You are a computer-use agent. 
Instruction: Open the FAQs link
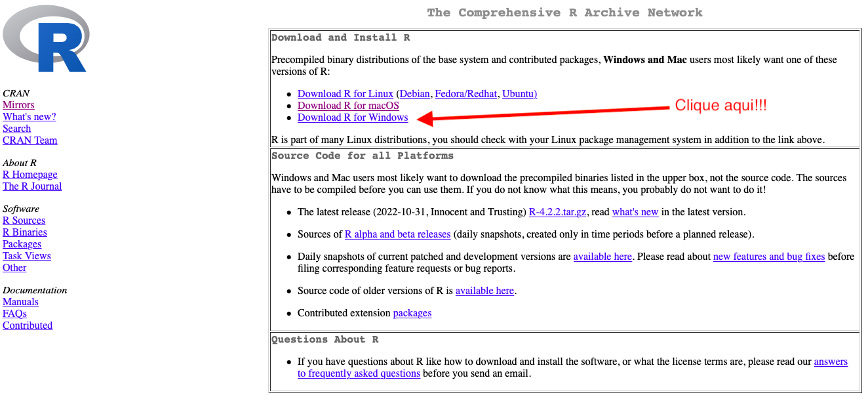tap(14, 314)
